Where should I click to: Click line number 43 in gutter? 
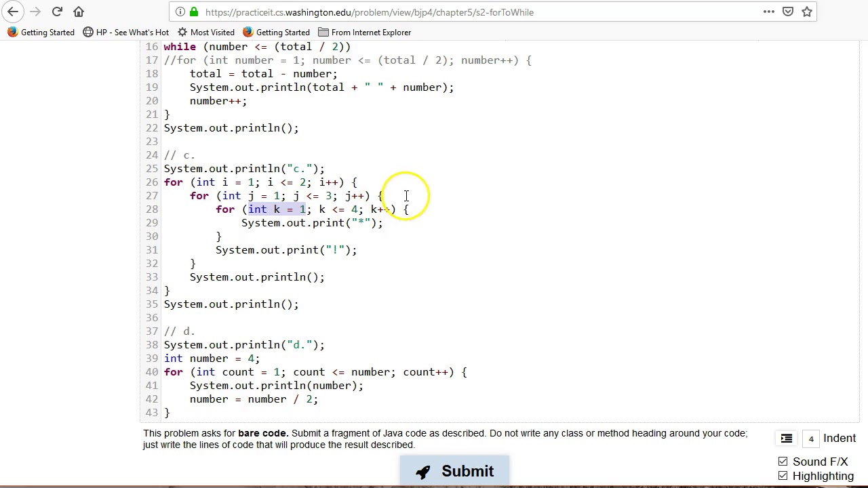(x=152, y=413)
